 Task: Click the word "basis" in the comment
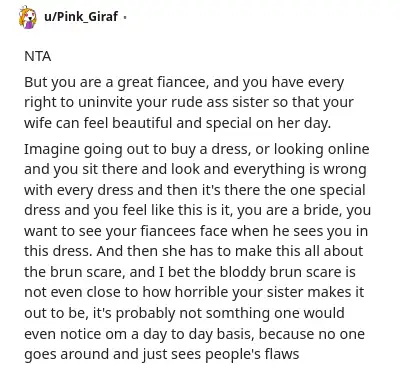(234, 334)
